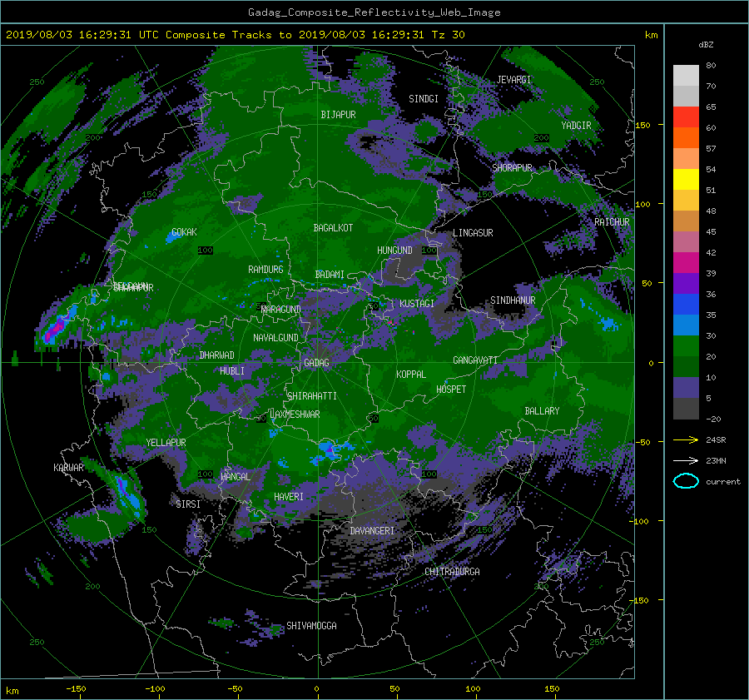Click the KOPPAL city label

(x=411, y=375)
